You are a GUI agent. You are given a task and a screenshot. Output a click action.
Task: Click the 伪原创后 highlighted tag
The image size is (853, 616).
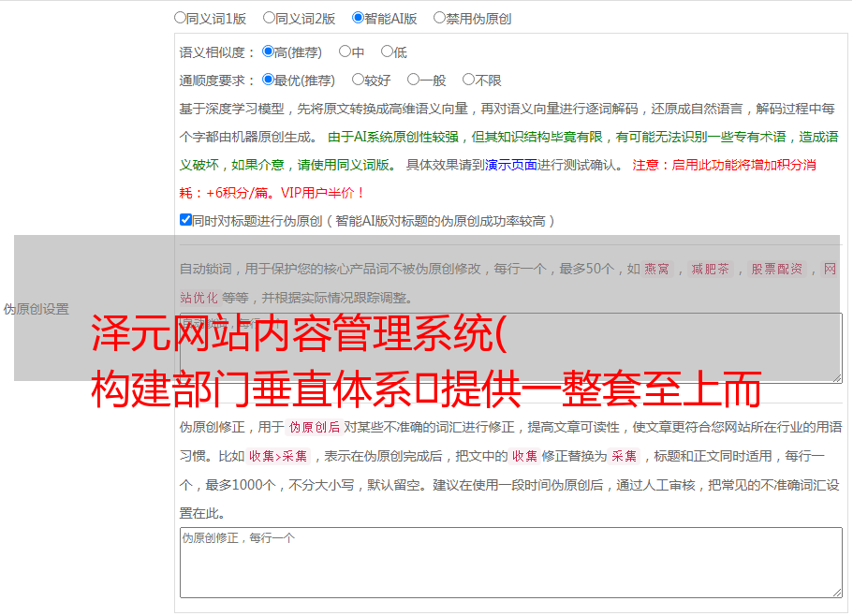(x=315, y=427)
